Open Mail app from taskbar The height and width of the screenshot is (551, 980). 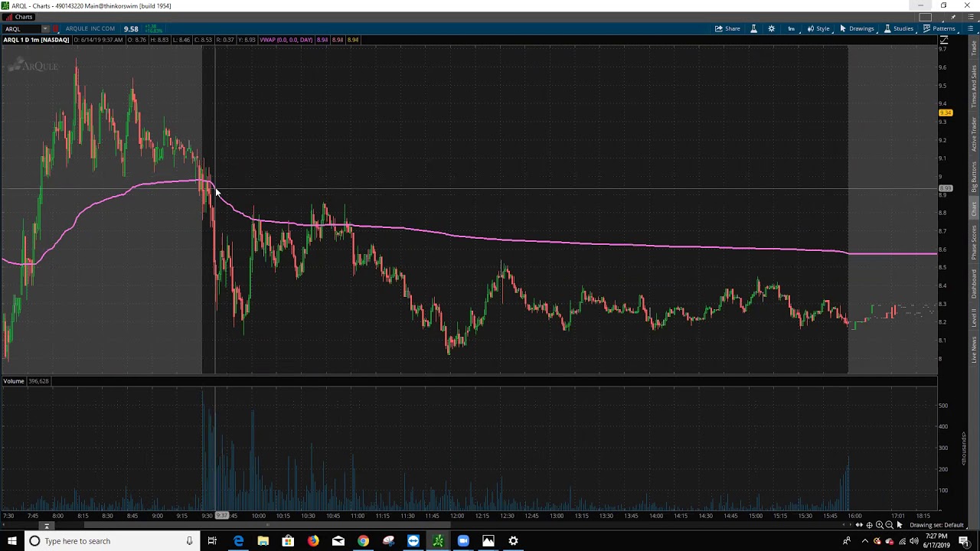click(x=338, y=541)
